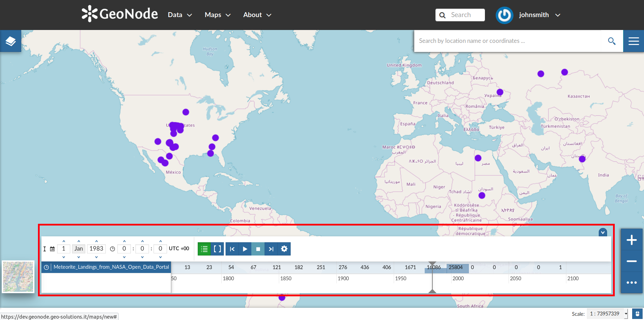Open the hamburger burger menu
Viewport: 644px width, 320px height.
pos(634,41)
